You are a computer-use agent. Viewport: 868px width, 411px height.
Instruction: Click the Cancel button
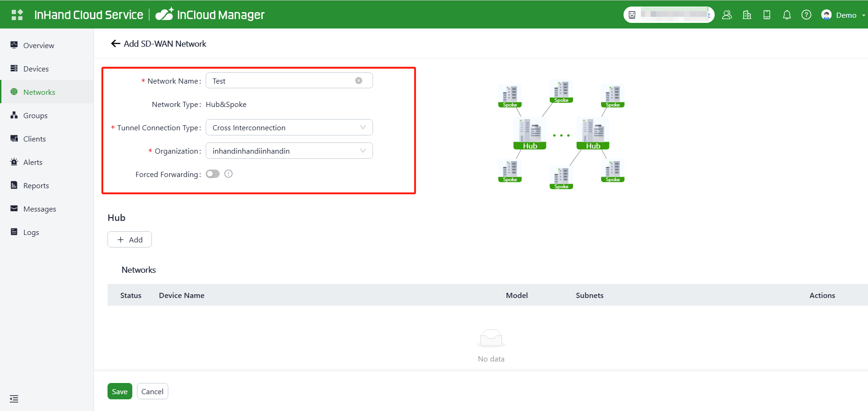152,391
